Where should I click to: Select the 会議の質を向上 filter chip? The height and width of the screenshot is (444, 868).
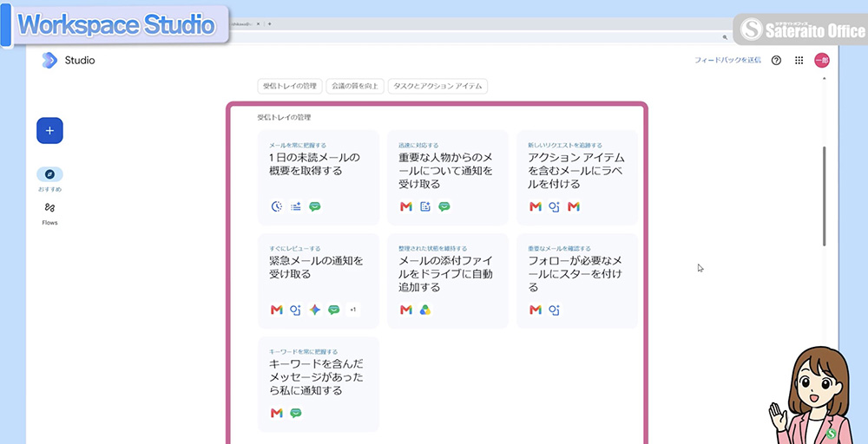click(x=355, y=86)
